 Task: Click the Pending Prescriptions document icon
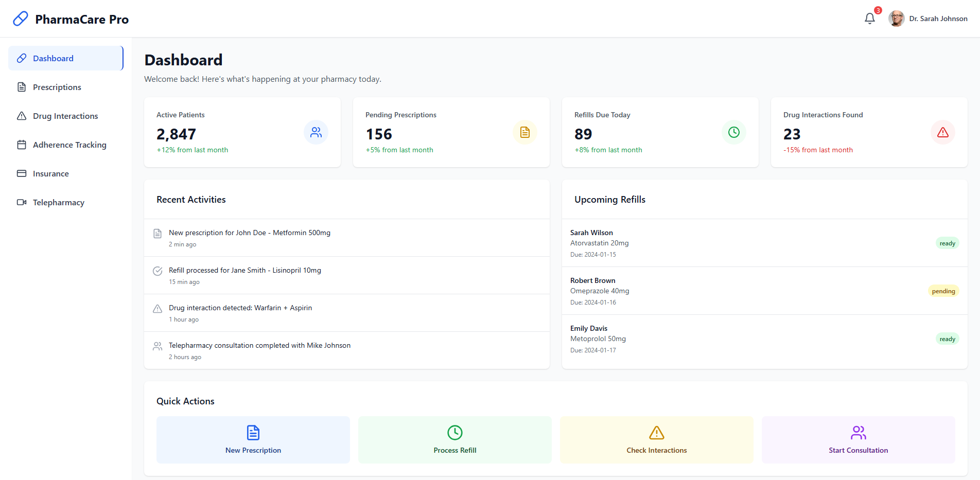[x=524, y=132]
